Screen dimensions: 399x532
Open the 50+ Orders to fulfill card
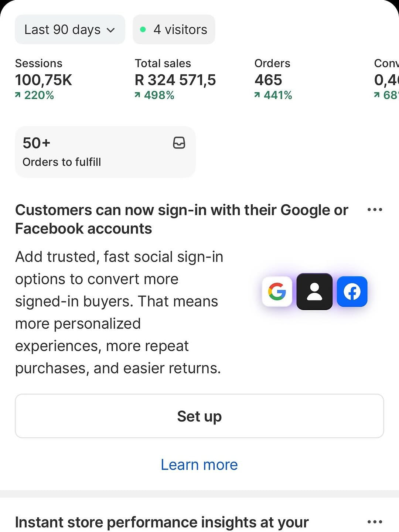pos(105,152)
